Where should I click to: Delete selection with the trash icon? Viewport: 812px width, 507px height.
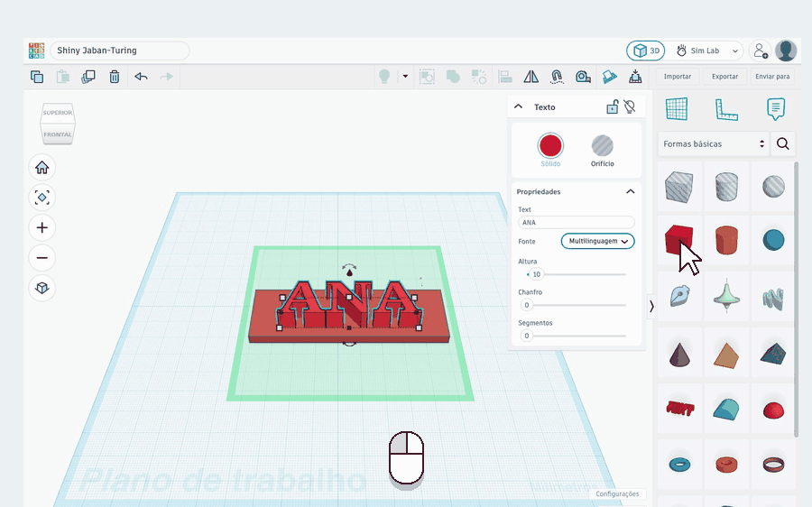pyautogui.click(x=115, y=77)
